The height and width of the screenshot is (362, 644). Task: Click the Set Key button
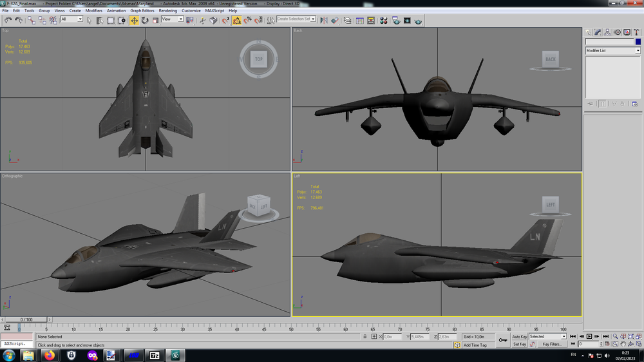(519, 344)
